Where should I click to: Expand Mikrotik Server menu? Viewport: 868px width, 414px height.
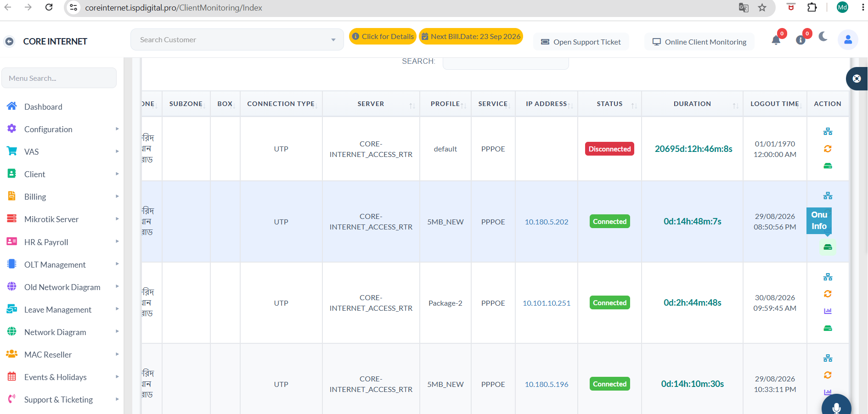(62, 219)
